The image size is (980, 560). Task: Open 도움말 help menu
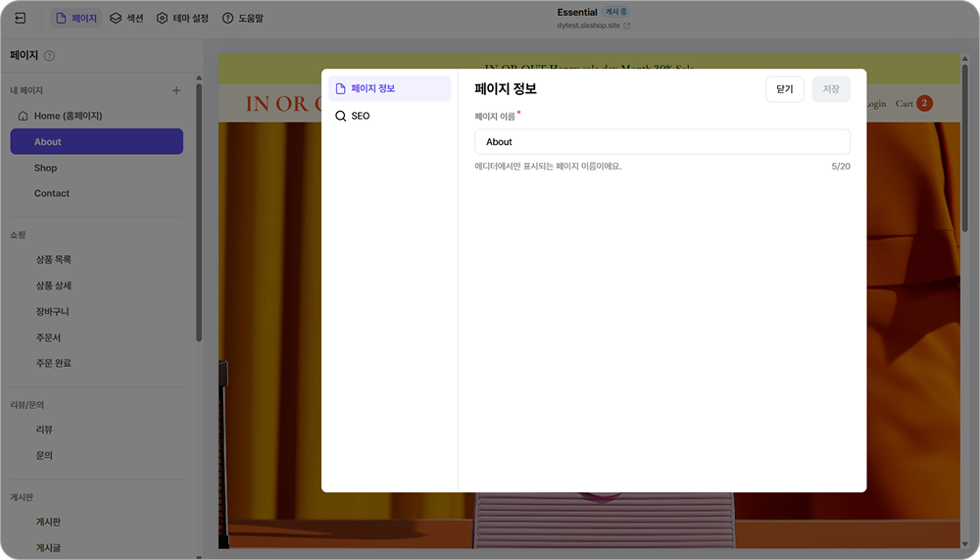(243, 19)
